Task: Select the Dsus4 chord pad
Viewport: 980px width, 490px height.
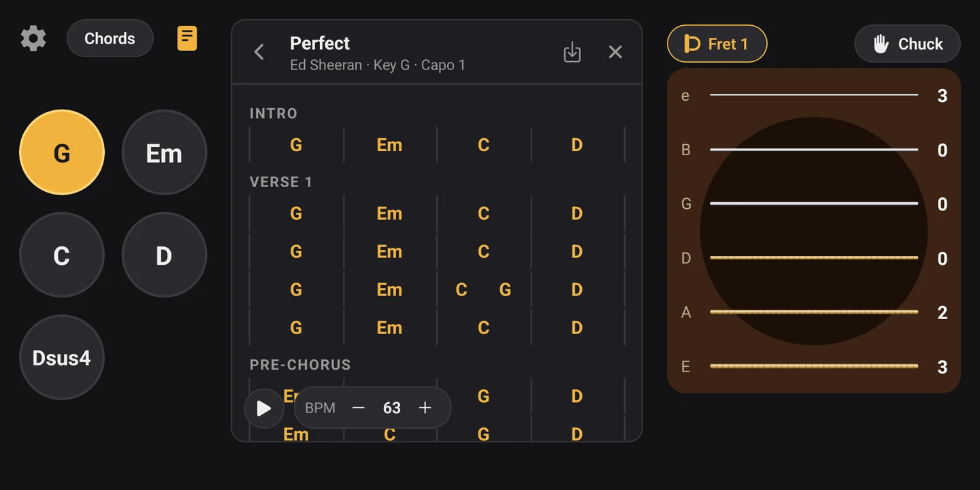Action: [x=62, y=357]
